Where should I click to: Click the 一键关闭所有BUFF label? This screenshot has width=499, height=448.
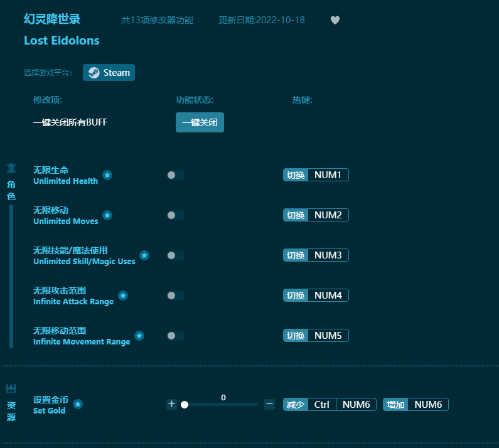coord(70,122)
